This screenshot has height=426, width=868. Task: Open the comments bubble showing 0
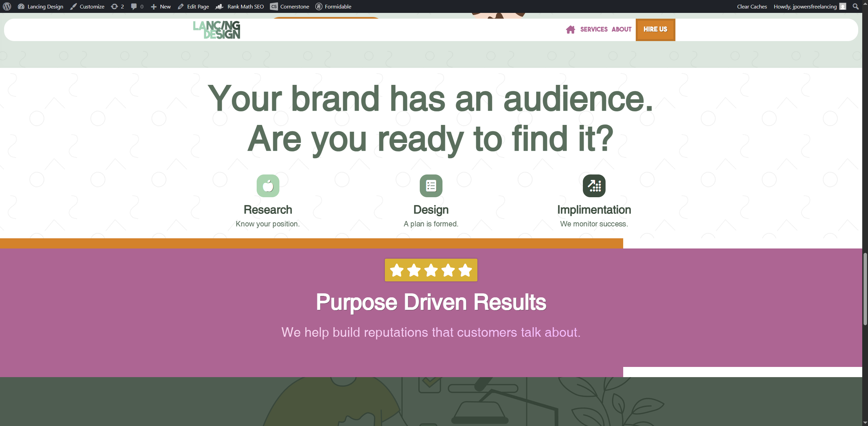[137, 6]
